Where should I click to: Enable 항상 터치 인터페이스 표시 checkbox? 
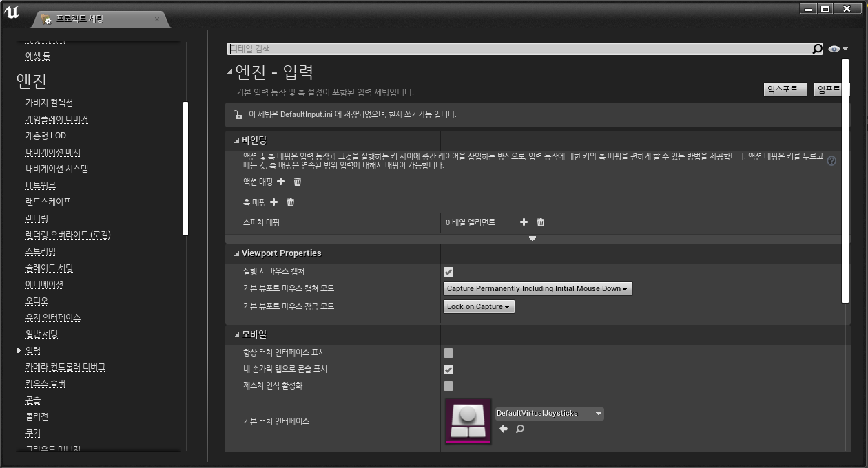coord(448,353)
